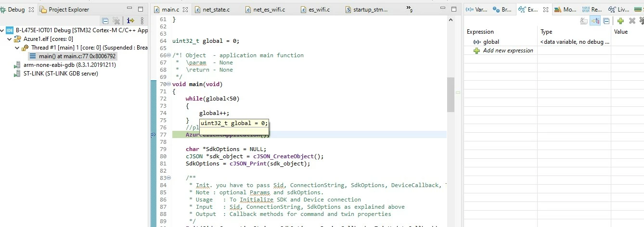Fold the comment block at line 66

click(168, 55)
